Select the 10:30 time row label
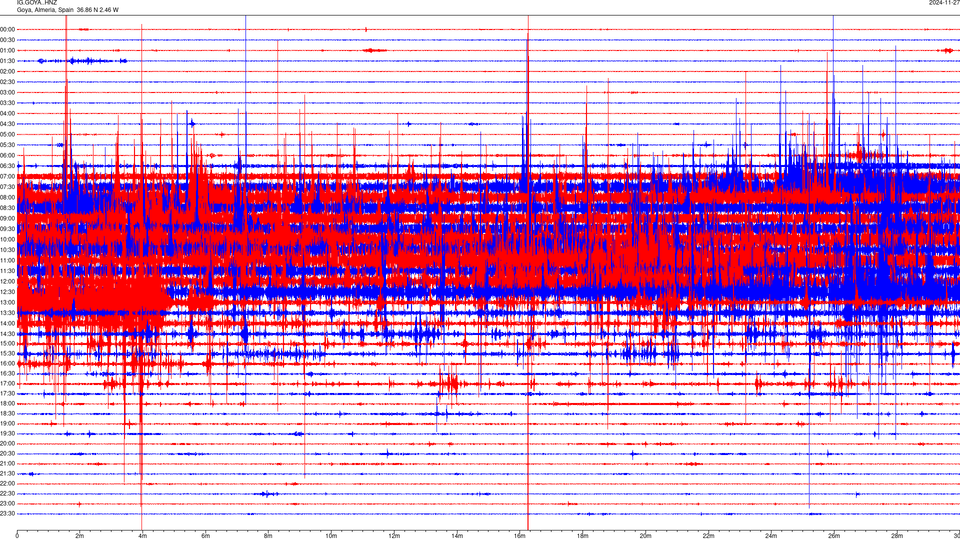The height and width of the screenshot is (540, 960). coord(7,250)
